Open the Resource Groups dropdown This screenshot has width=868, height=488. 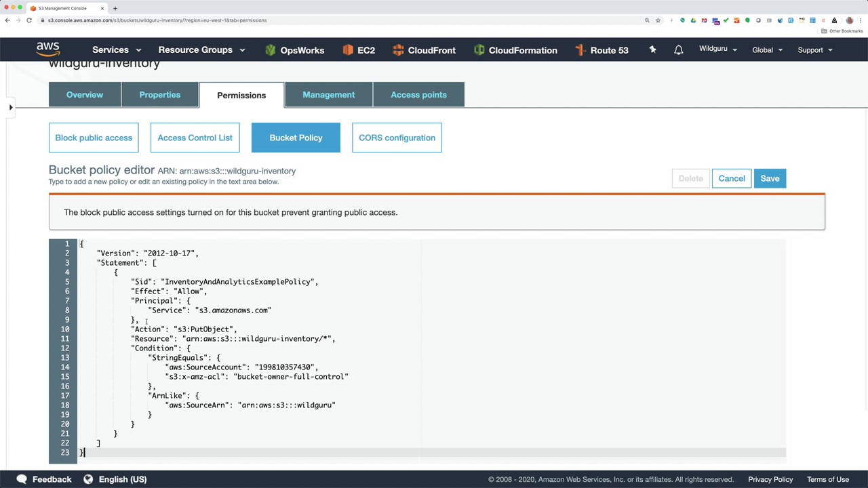pyautogui.click(x=201, y=50)
